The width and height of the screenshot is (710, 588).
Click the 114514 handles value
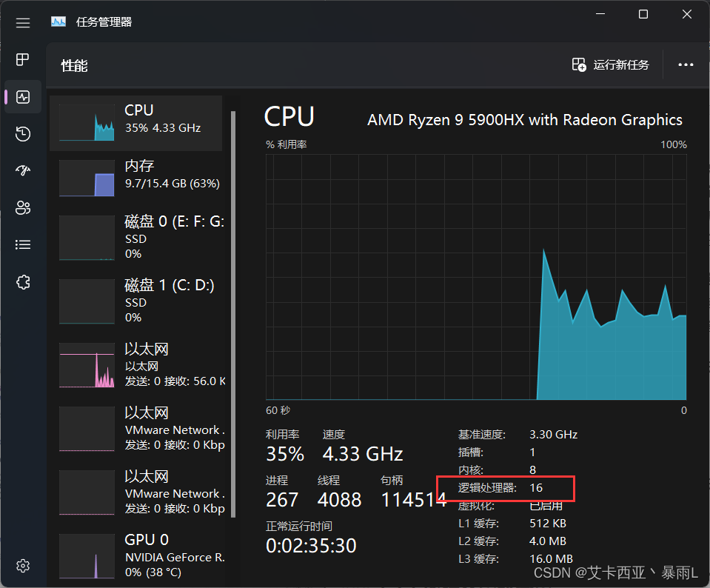click(x=414, y=500)
